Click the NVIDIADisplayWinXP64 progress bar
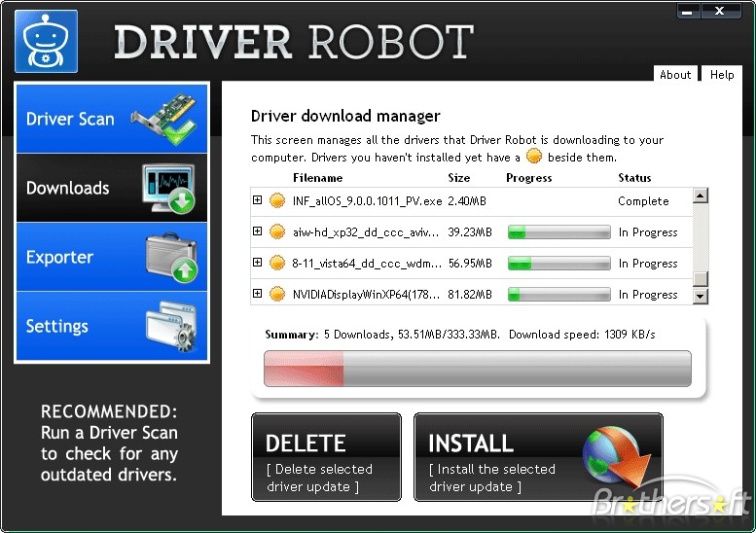756x533 pixels. 559,295
